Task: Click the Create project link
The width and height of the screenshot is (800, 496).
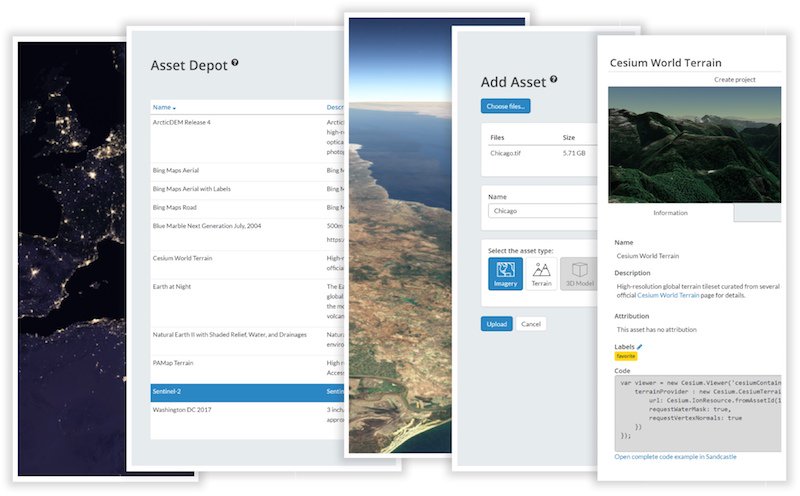Action: click(734, 80)
